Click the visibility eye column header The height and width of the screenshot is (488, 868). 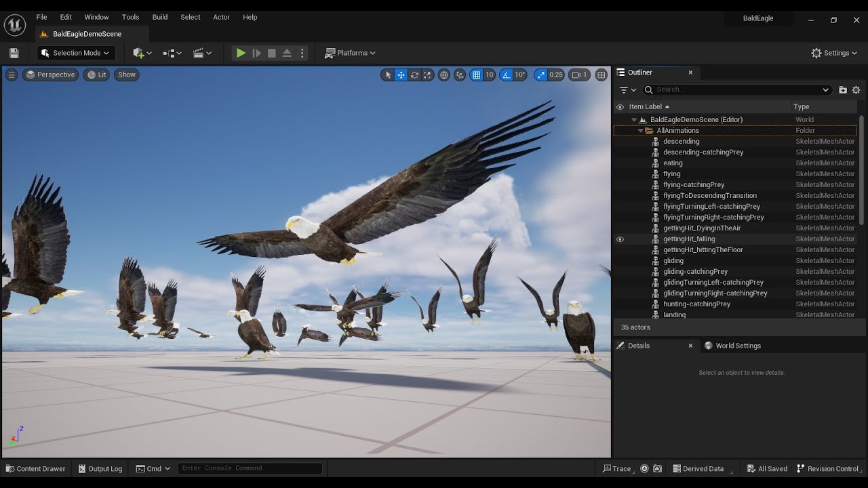(x=620, y=106)
